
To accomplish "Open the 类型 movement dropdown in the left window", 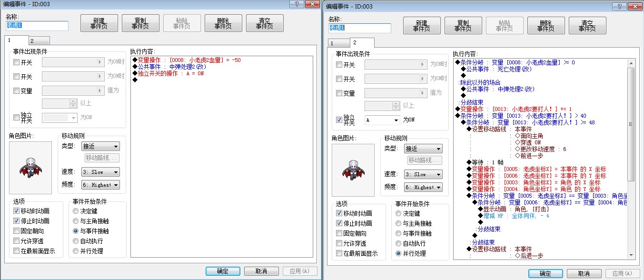I will [x=100, y=146].
